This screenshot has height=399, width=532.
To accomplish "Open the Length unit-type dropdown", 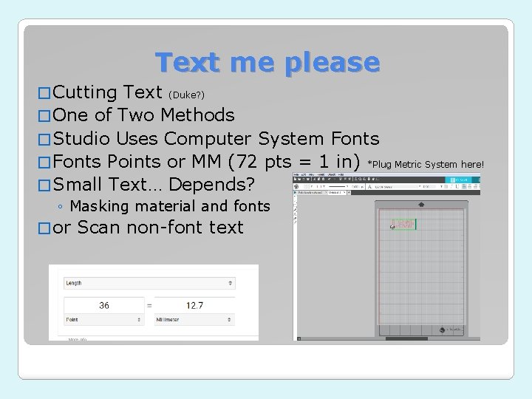I will [x=149, y=283].
